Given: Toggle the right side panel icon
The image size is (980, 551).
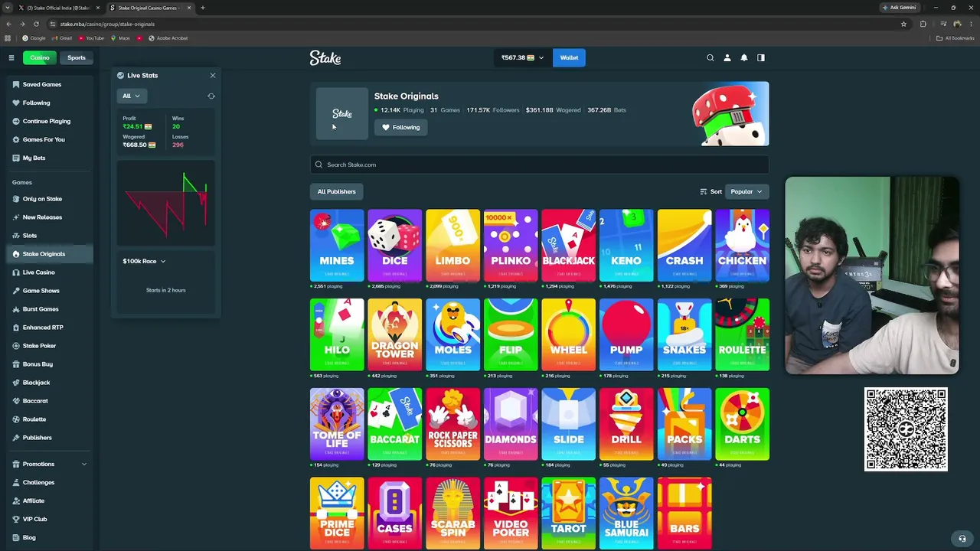Looking at the screenshot, I should pyautogui.click(x=761, y=57).
